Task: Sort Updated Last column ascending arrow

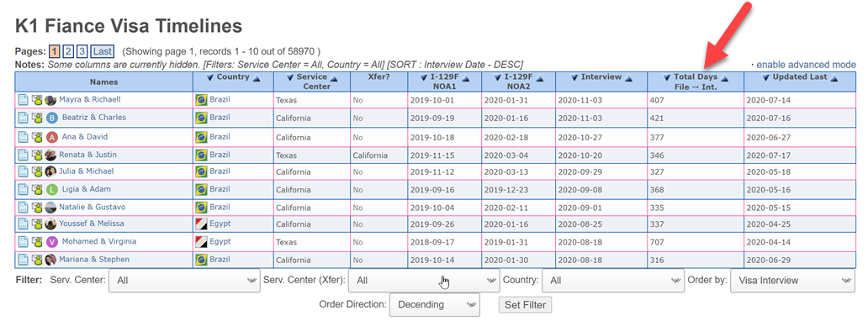Action: click(x=834, y=78)
